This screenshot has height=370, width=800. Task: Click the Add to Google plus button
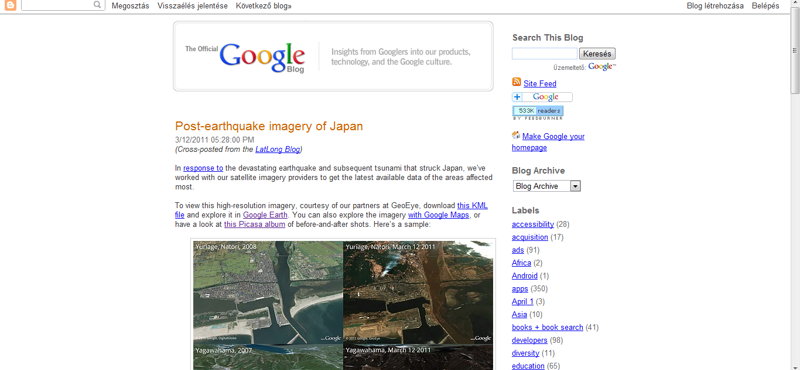point(542,97)
